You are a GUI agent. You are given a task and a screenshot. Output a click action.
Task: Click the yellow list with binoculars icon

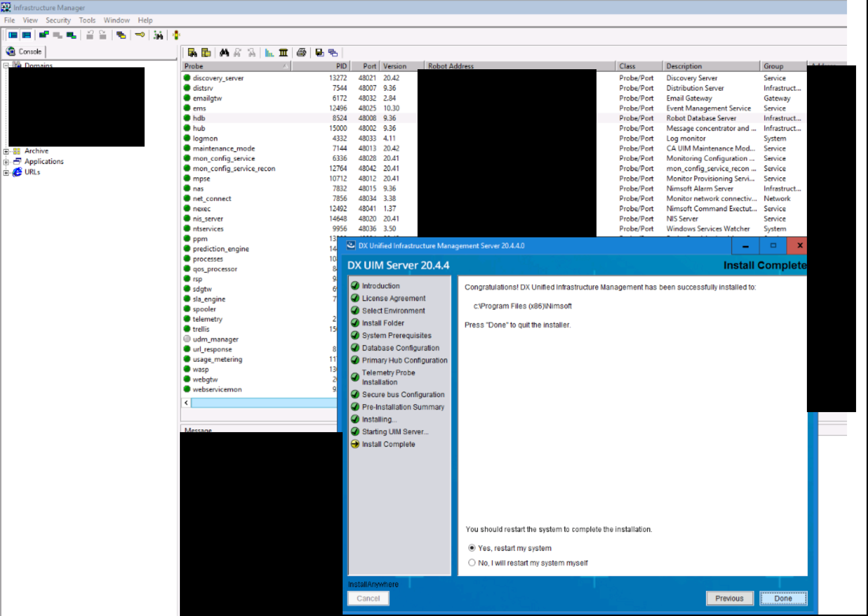point(192,53)
